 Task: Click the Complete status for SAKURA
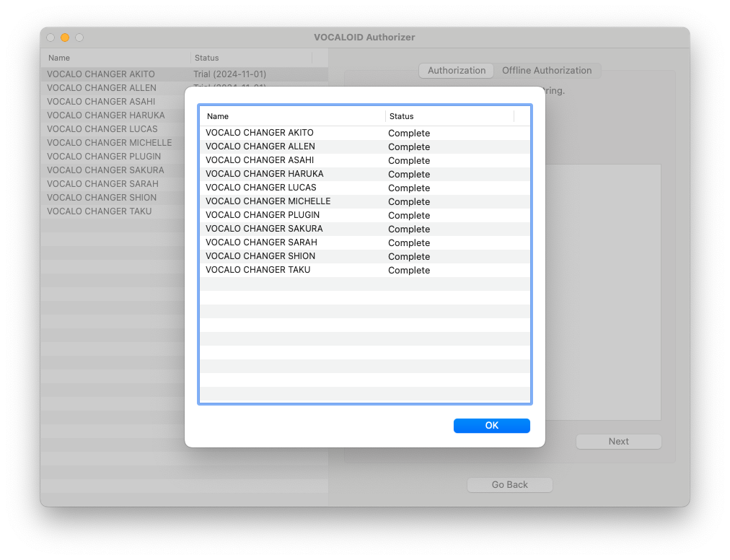[409, 229]
